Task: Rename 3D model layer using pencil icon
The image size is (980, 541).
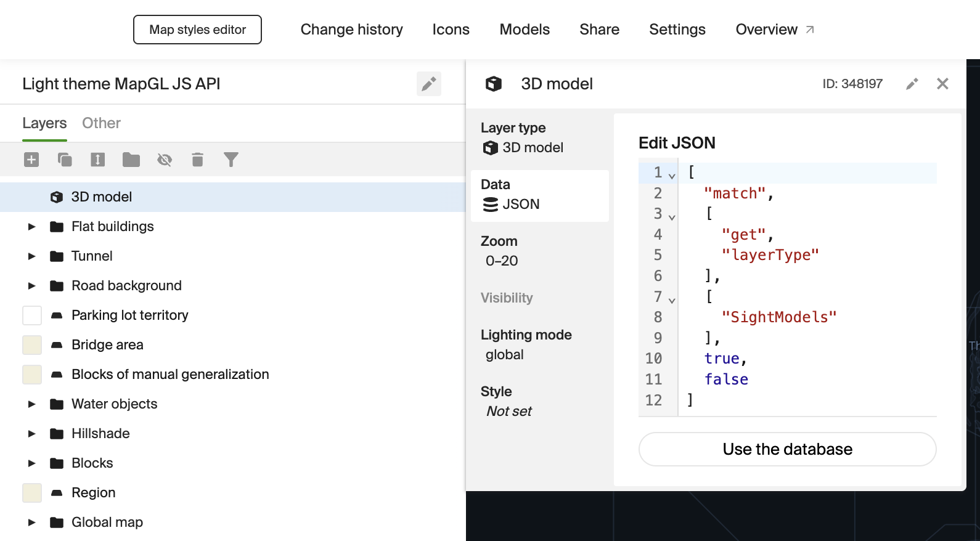Action: coord(912,84)
